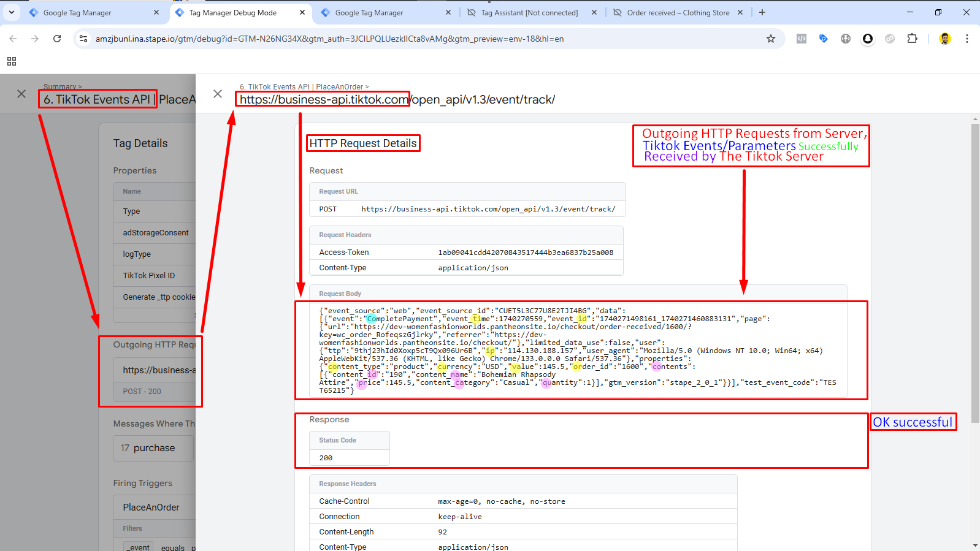
Task: Open the 17 purchase message card
Action: click(x=153, y=448)
